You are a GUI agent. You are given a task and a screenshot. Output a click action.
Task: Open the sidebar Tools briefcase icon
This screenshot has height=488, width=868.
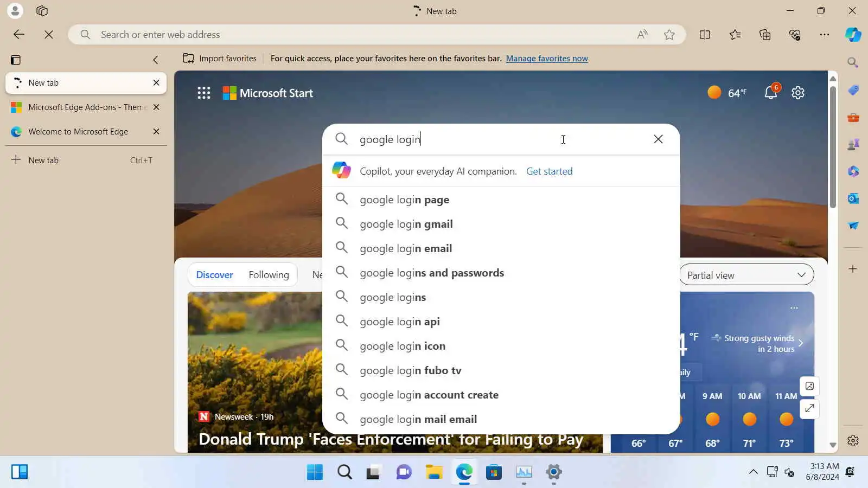[x=853, y=117]
